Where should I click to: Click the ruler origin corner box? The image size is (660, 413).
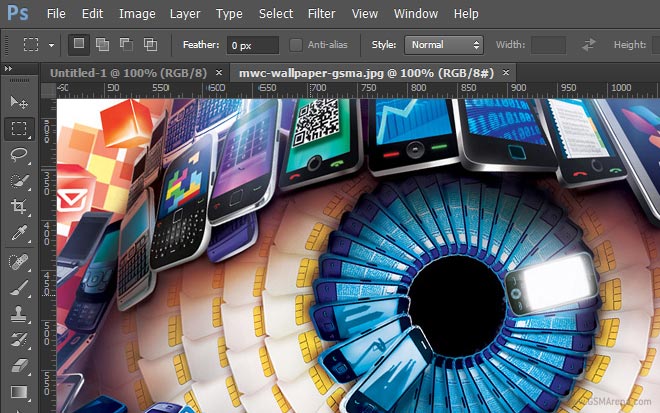[48, 90]
